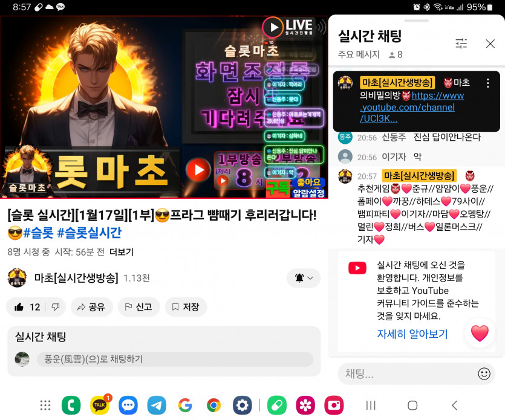Open the emoji picker in chat field

(484, 373)
